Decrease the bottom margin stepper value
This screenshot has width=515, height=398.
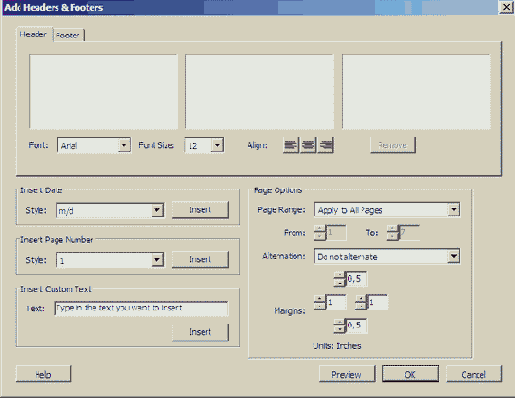click(x=340, y=329)
